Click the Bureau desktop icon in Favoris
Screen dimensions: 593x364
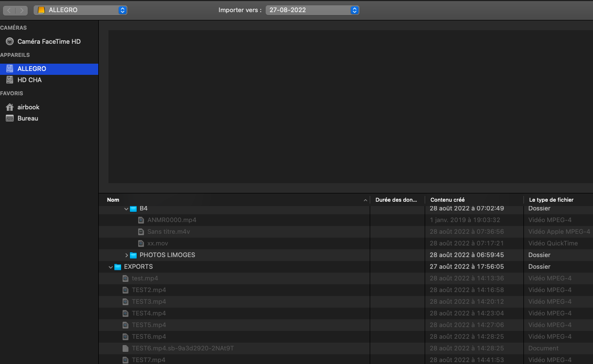pos(10,119)
